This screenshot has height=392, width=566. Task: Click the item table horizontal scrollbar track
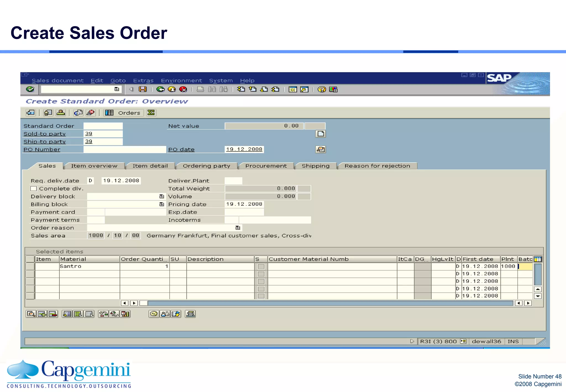point(330,303)
